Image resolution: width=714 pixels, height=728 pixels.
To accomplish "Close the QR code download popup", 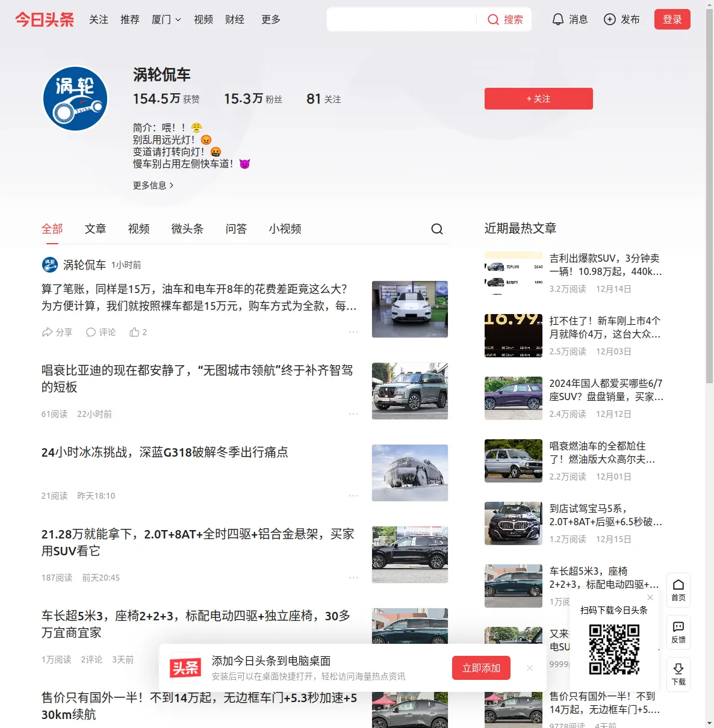I will (650, 597).
